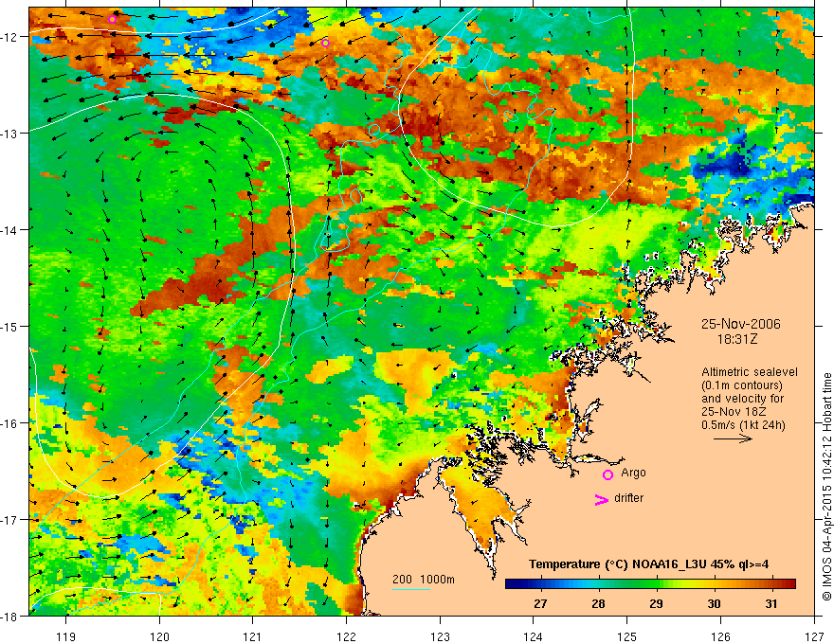The image size is (834, 644).
Task: Click the '30' color bar tick label
Action: [714, 603]
